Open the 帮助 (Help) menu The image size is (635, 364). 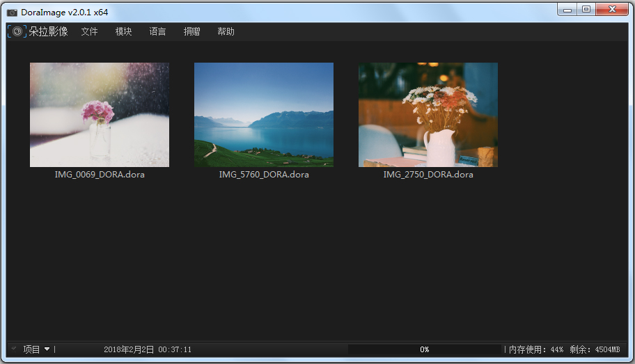[226, 31]
